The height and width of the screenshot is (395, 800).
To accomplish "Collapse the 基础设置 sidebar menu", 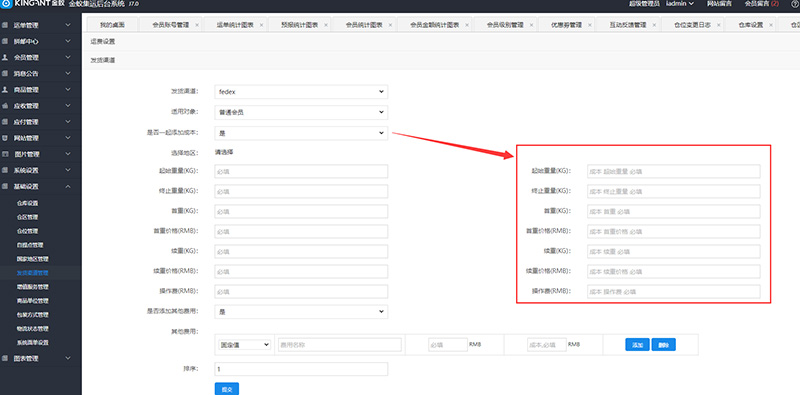I will [68, 186].
